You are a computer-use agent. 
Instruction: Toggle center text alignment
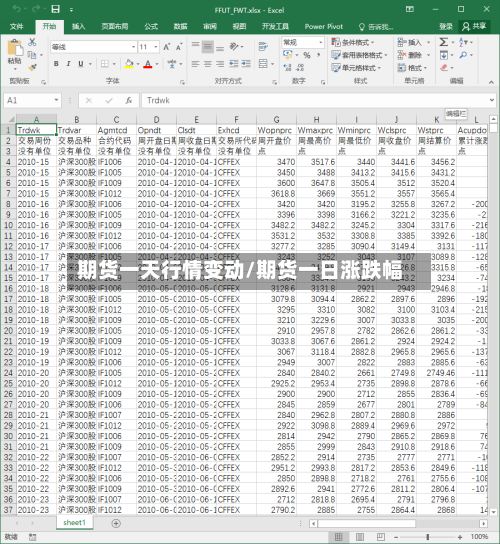click(x=207, y=64)
